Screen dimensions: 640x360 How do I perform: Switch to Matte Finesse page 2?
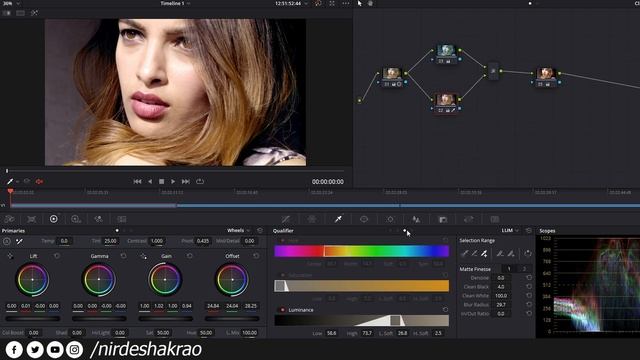(524, 269)
